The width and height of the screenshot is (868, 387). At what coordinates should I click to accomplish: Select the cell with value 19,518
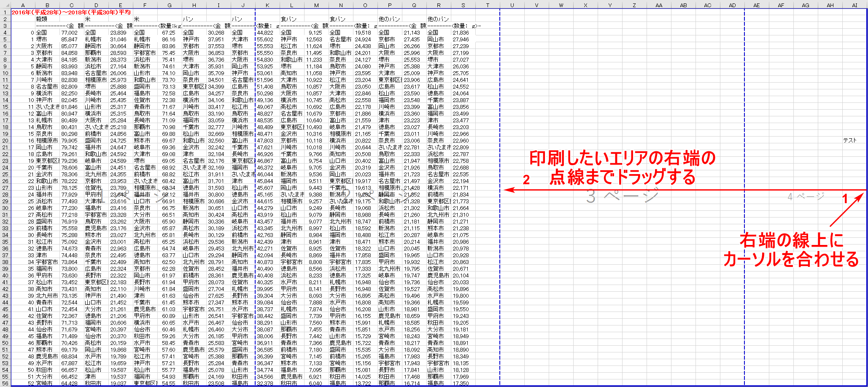[x=365, y=32]
